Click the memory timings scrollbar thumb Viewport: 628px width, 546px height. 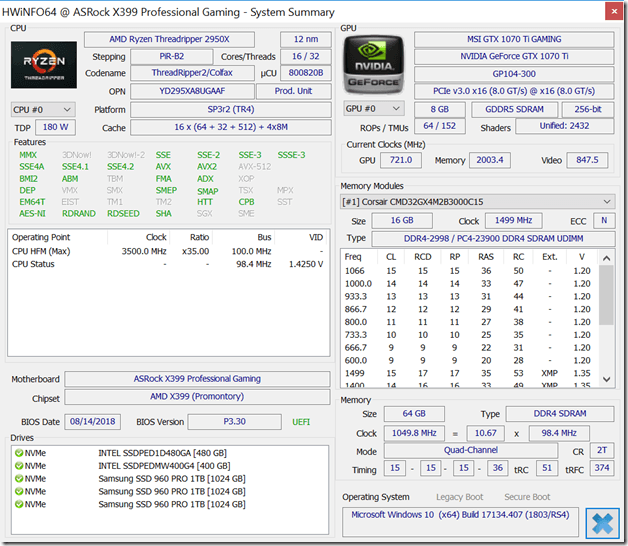[x=606, y=295]
